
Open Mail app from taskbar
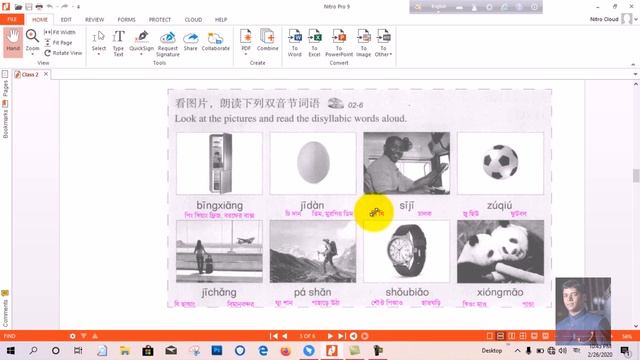click(171, 351)
